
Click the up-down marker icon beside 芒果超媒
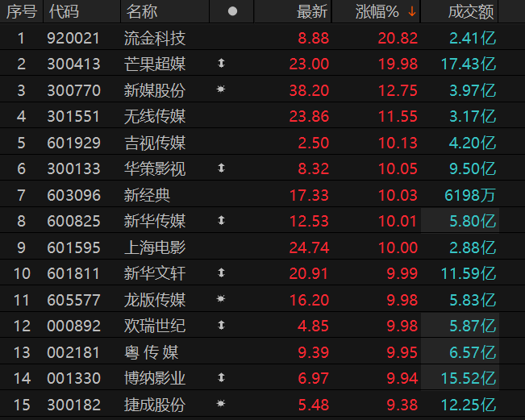point(221,63)
